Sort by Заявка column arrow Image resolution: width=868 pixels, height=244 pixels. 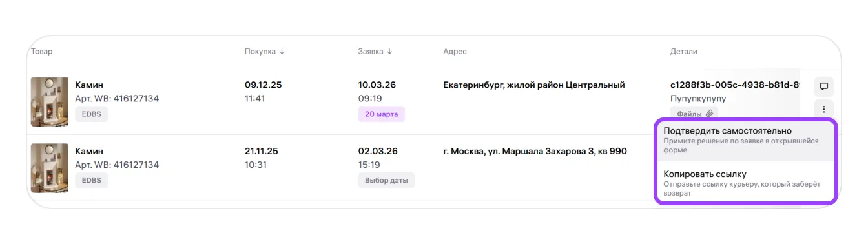390,52
